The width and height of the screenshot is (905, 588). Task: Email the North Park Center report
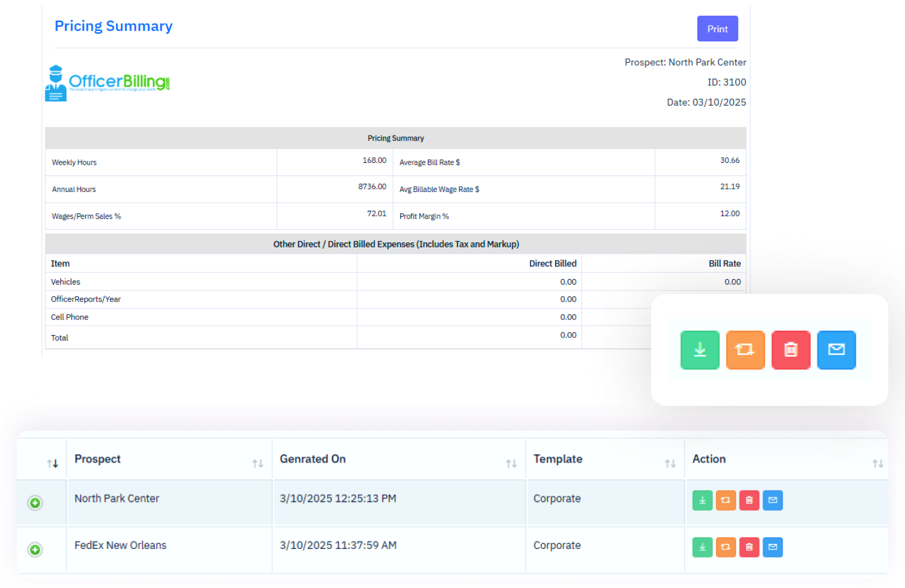pos(773,500)
